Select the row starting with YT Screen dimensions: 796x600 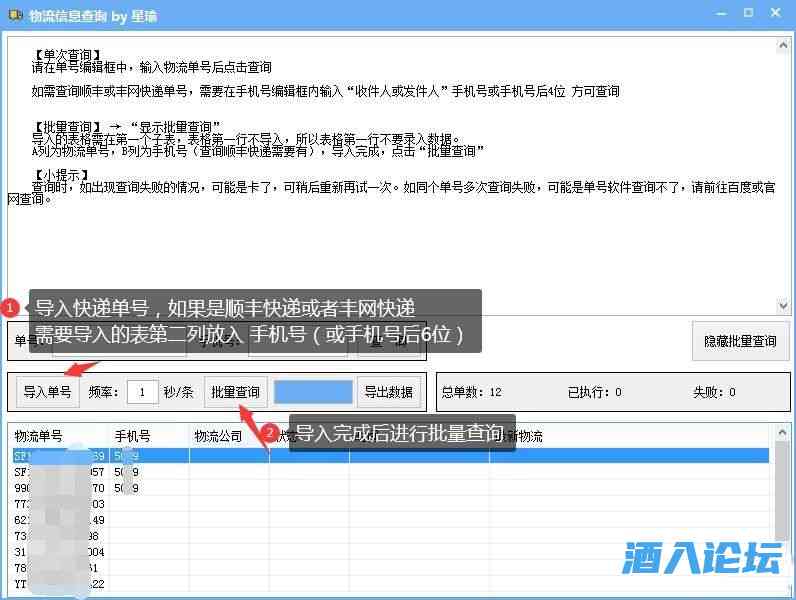point(390,584)
